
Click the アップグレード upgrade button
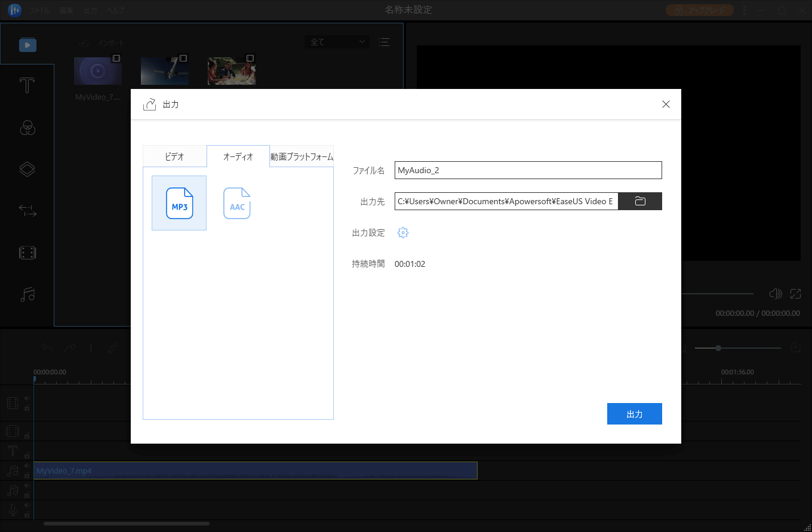[x=700, y=10]
